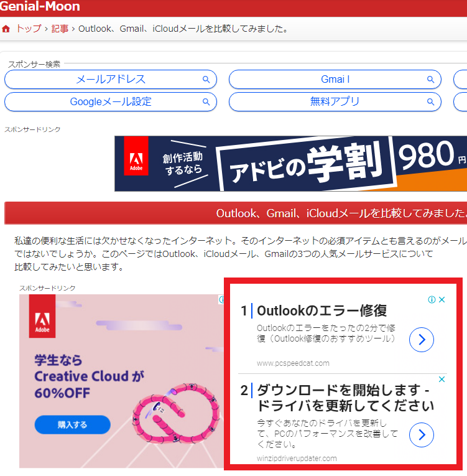Image resolution: width=467 pixels, height=476 pixels.
Task: Open the Outlookのエラー修復 ad title
Action: tap(321, 310)
